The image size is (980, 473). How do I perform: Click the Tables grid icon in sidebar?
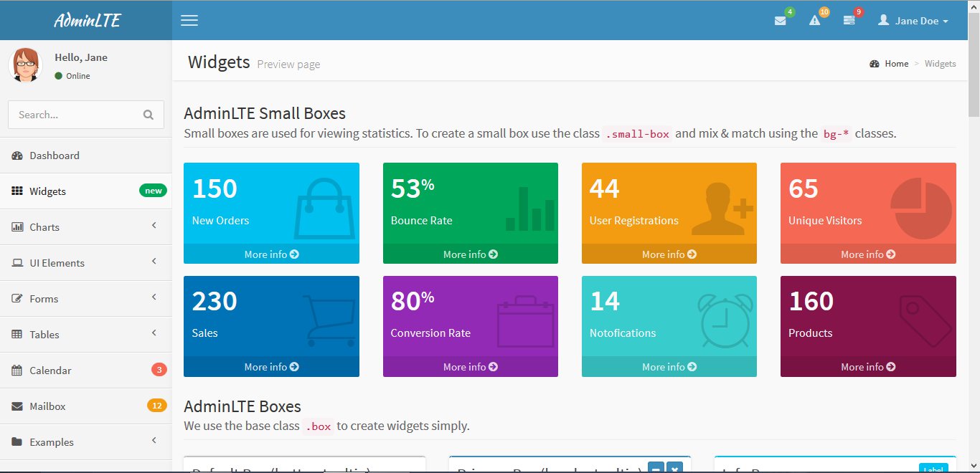(17, 335)
